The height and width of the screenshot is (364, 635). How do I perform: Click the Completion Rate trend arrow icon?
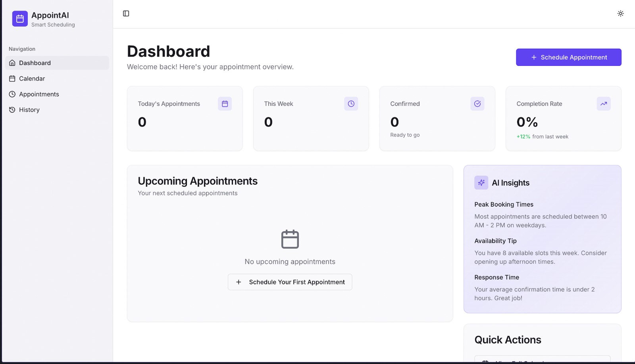pyautogui.click(x=603, y=104)
